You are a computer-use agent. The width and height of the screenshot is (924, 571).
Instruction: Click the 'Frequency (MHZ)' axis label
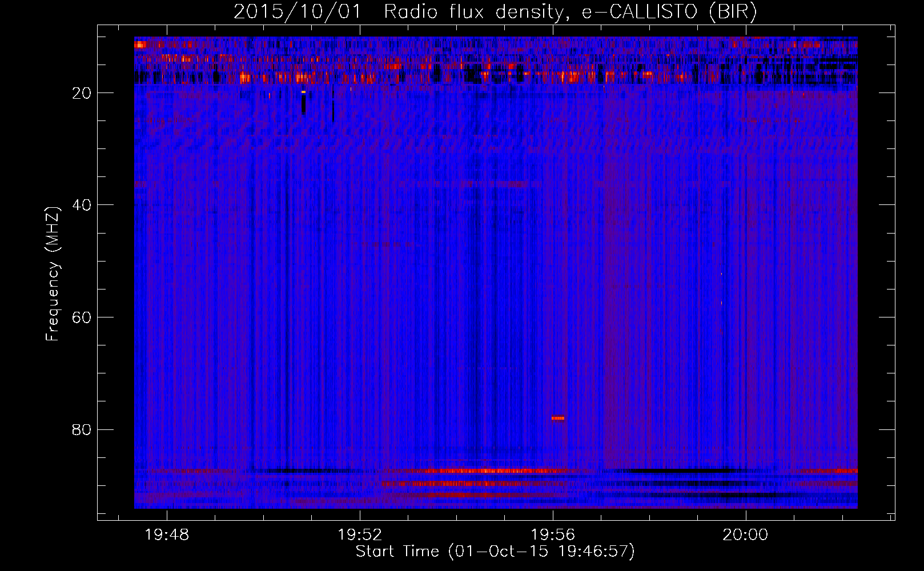(52, 274)
